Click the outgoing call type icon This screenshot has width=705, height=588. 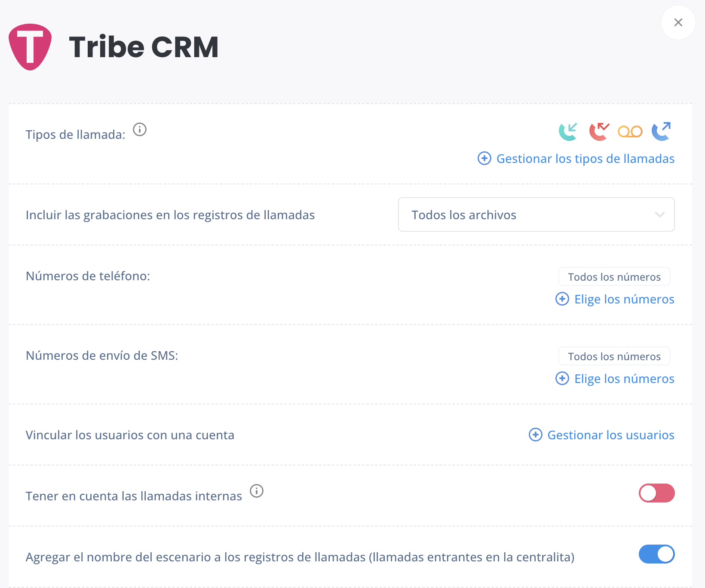tap(661, 132)
